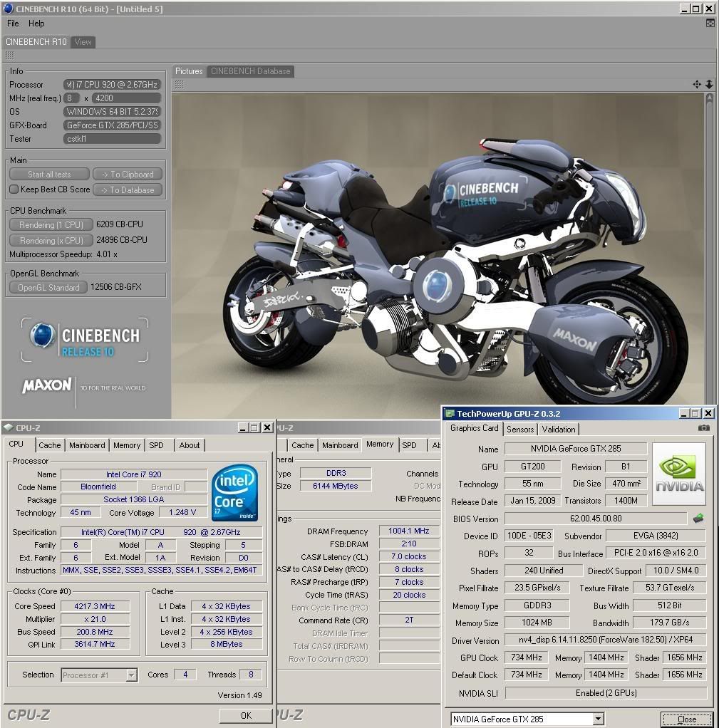Open the Memory tab in front CPU-Z window
Viewport: 719px width, 728px height.
coord(127,444)
